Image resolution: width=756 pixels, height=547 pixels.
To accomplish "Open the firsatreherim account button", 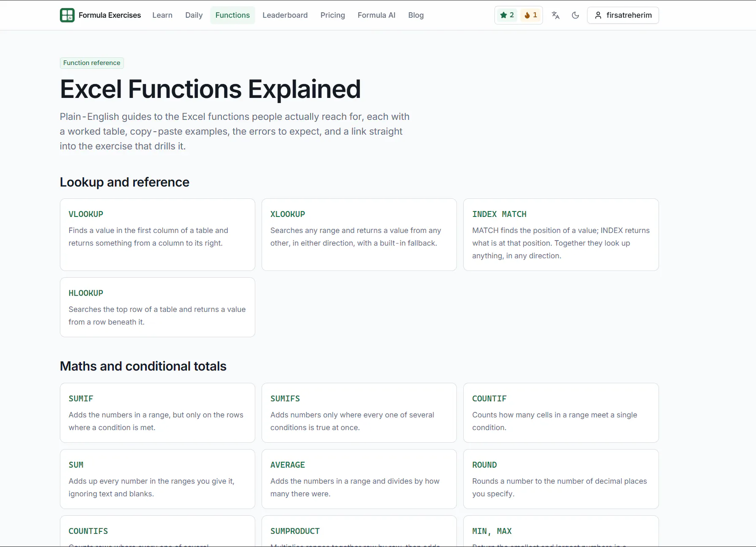I will [x=623, y=15].
